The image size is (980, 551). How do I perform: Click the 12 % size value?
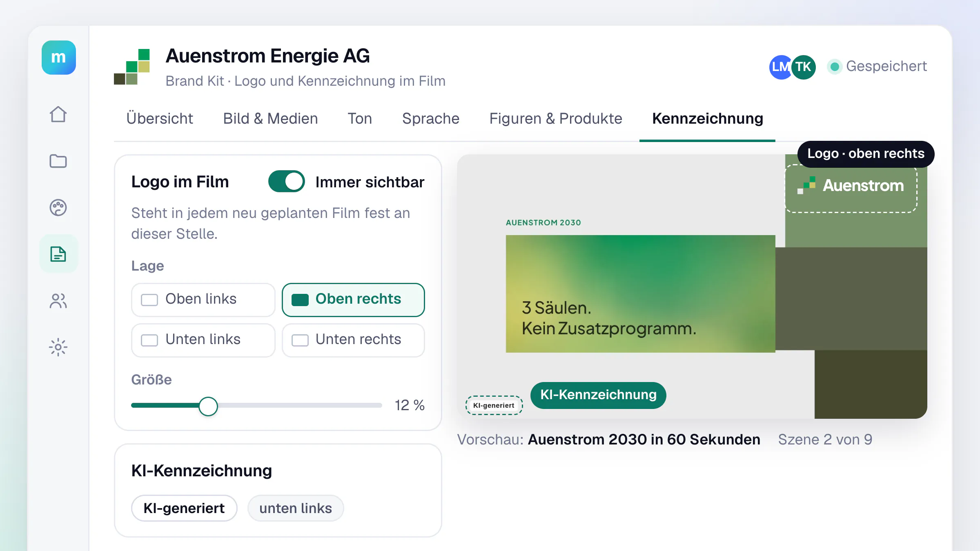click(x=410, y=405)
